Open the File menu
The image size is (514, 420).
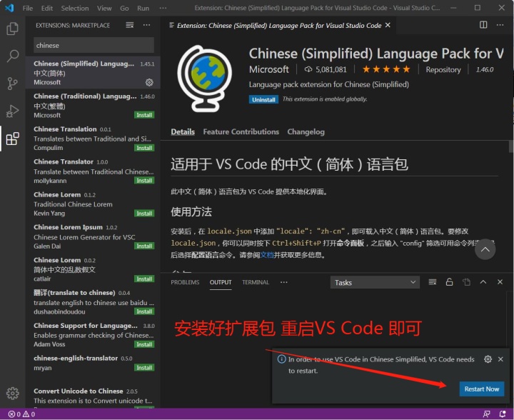(28, 8)
